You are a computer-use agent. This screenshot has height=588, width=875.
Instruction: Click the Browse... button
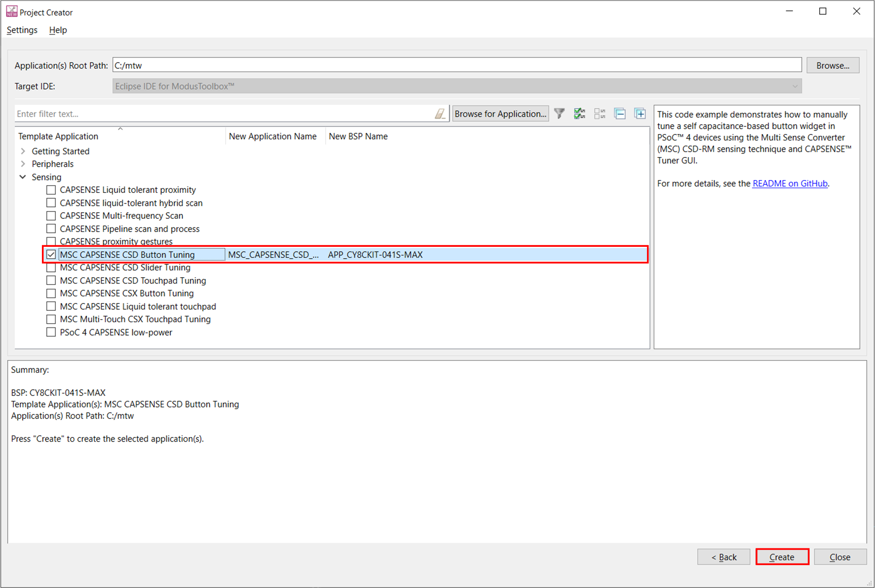coord(833,65)
